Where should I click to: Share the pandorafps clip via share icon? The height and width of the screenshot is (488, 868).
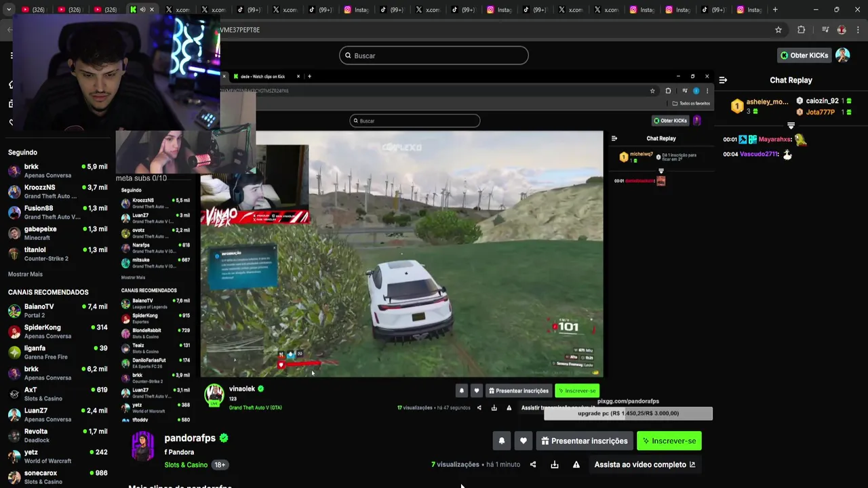coord(533,464)
